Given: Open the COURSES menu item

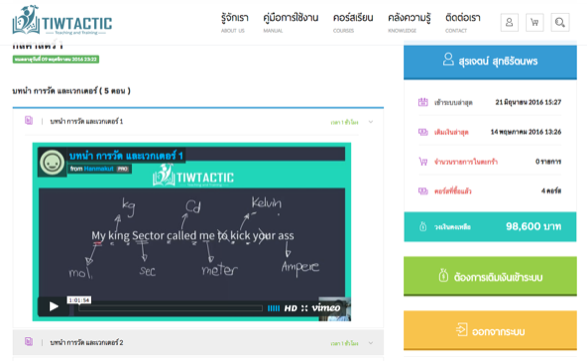Looking at the screenshot, I should (353, 22).
